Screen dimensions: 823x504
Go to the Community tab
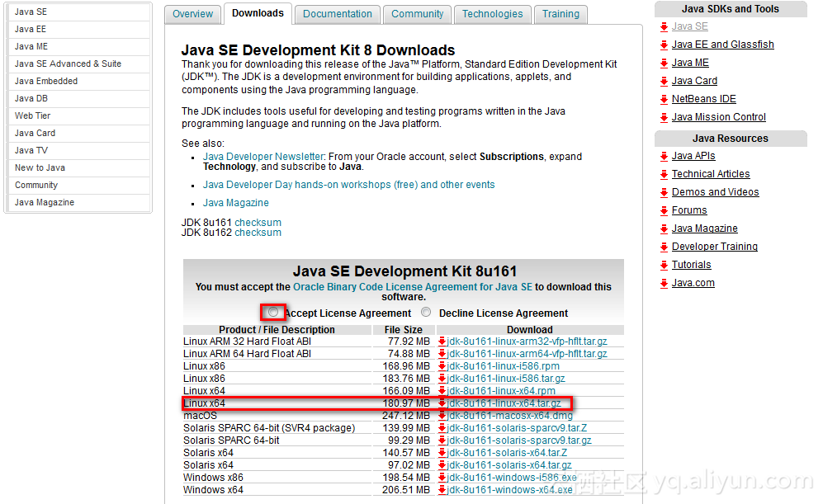(417, 14)
